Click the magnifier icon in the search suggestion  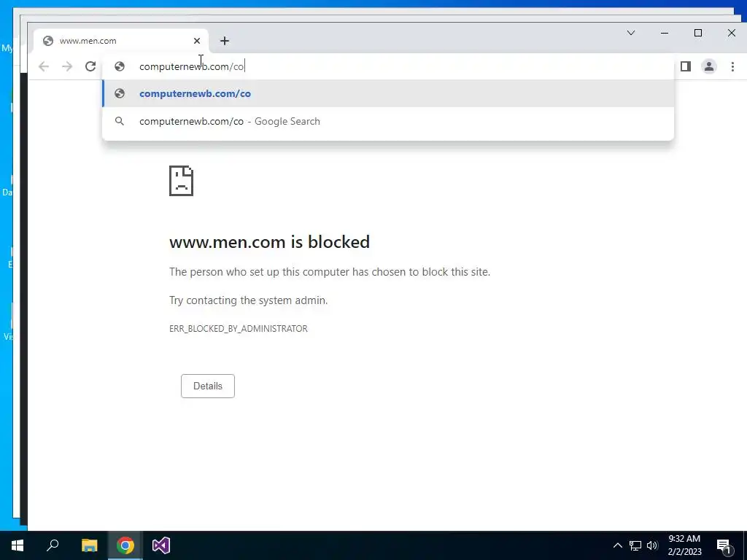[x=120, y=122]
